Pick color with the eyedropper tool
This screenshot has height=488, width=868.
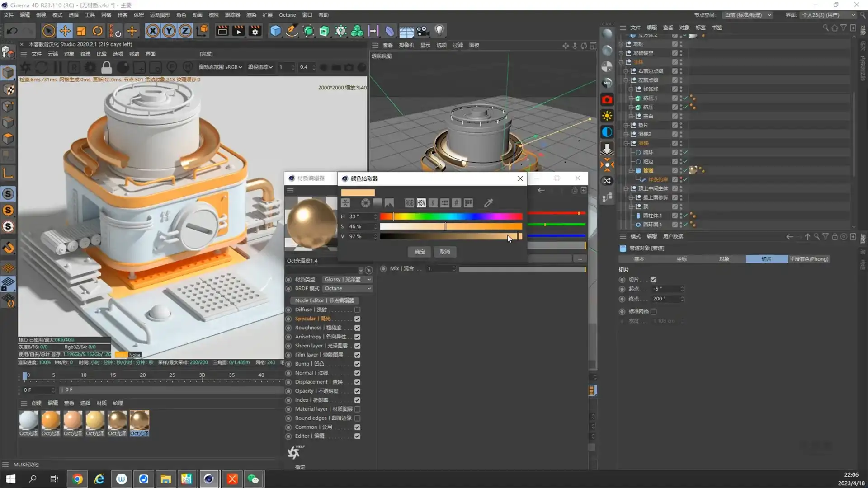click(488, 203)
